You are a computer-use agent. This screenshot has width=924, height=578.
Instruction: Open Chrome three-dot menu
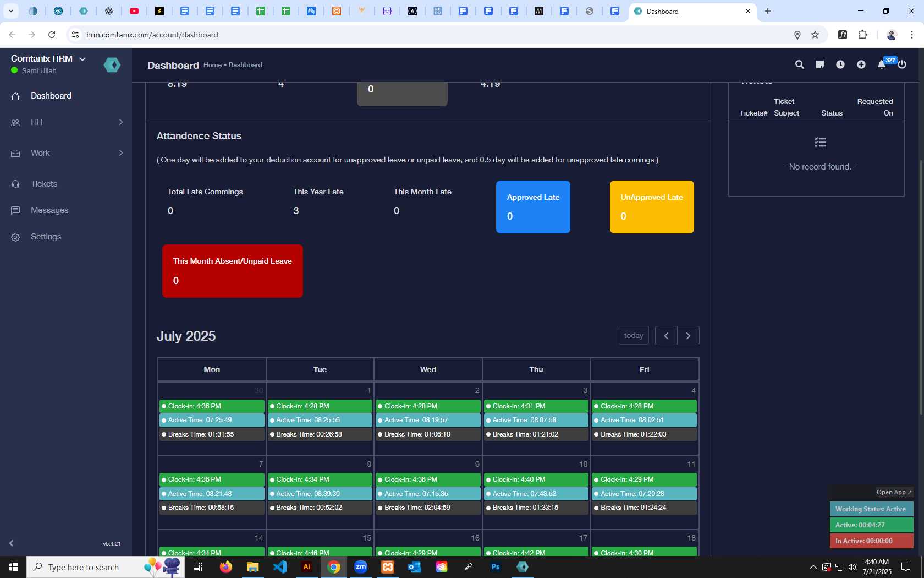coord(912,35)
